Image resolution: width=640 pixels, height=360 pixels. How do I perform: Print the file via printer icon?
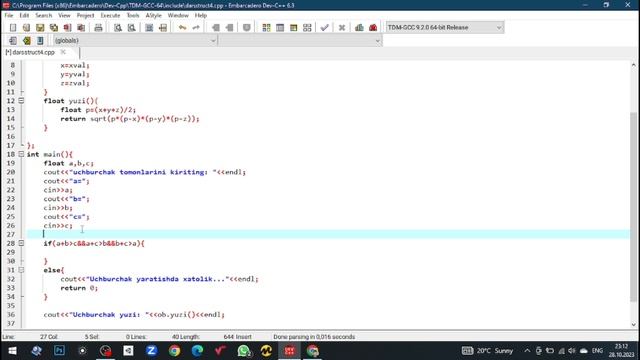tap(98, 27)
